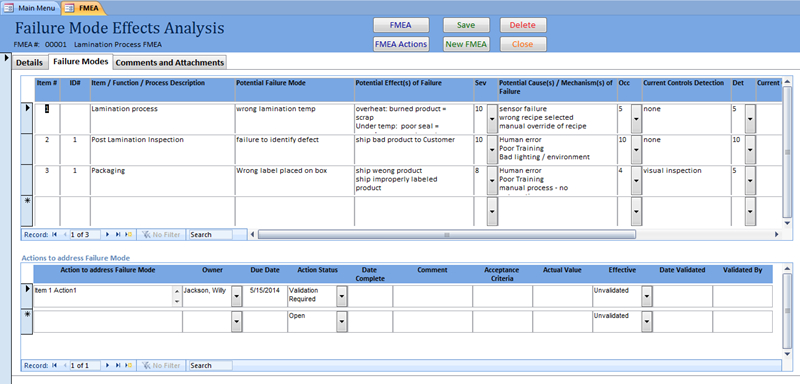Screen dimensions: 800x384
Task: Open Effective dropdown for Item 1 Action1
Action: click(646, 296)
